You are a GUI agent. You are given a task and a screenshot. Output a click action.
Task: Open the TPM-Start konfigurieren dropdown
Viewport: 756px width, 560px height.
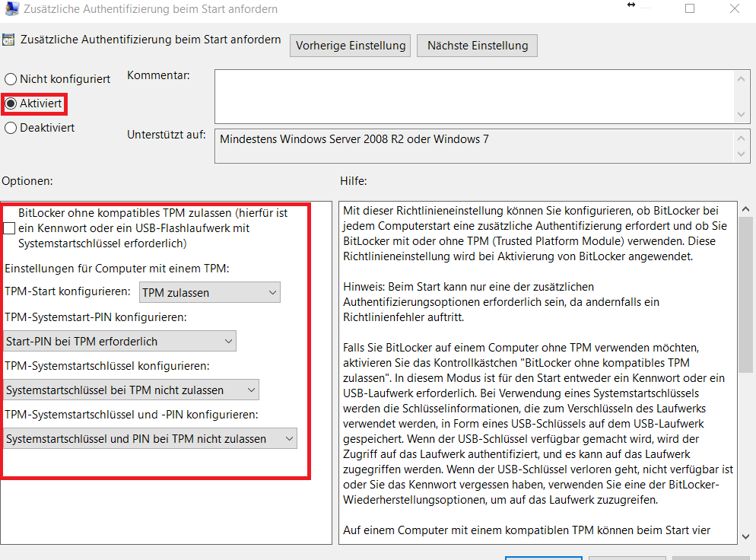[x=210, y=292]
